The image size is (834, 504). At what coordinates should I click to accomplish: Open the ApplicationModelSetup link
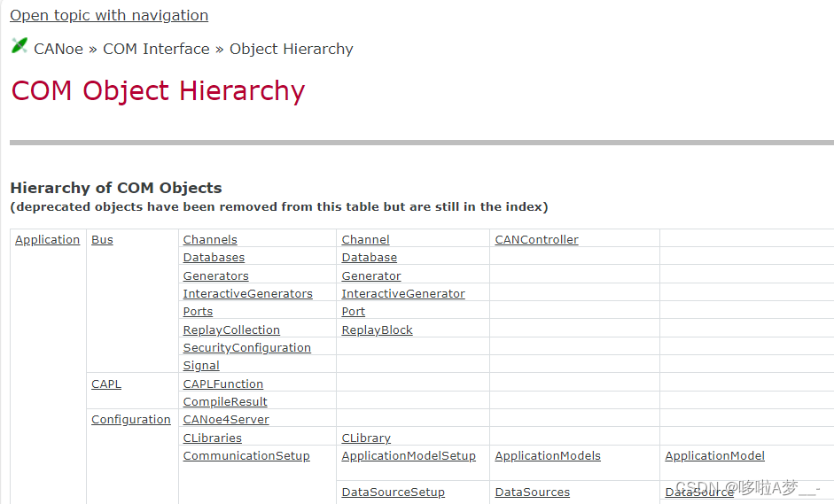tap(409, 455)
